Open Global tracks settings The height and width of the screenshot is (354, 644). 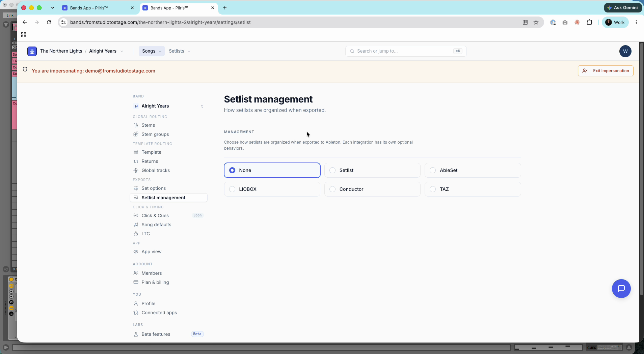pos(168,170)
